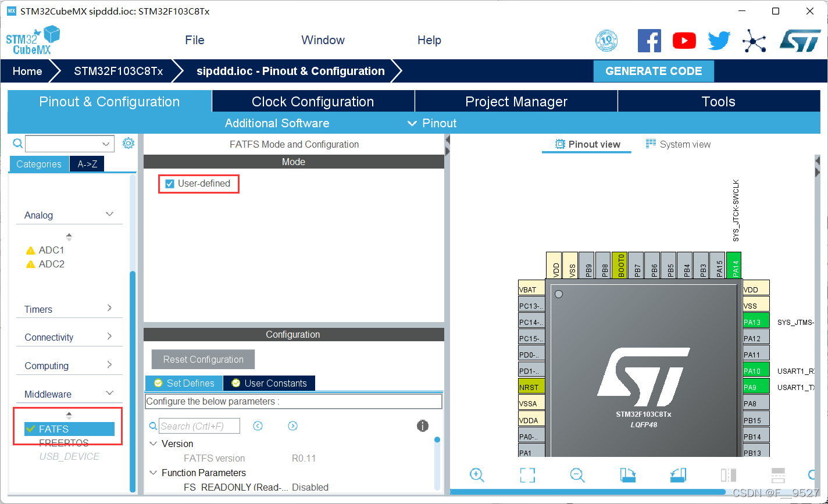Rotate the chip clockwise
The height and width of the screenshot is (504, 828).
point(628,475)
